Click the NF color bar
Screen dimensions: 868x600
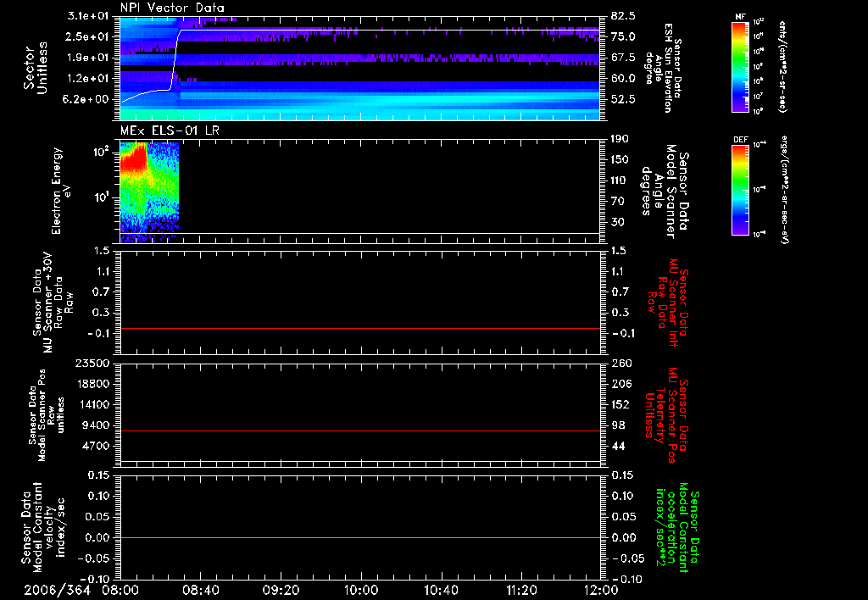tap(740, 67)
